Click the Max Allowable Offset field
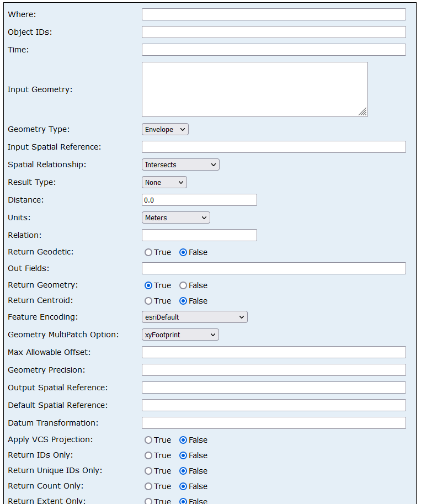421x504 pixels. pos(274,352)
